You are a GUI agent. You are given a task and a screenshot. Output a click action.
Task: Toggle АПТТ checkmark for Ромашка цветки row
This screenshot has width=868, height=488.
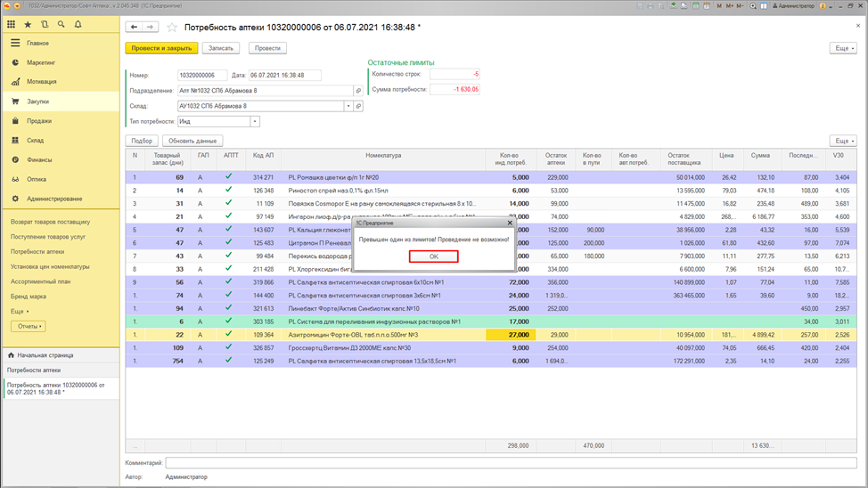(x=229, y=177)
